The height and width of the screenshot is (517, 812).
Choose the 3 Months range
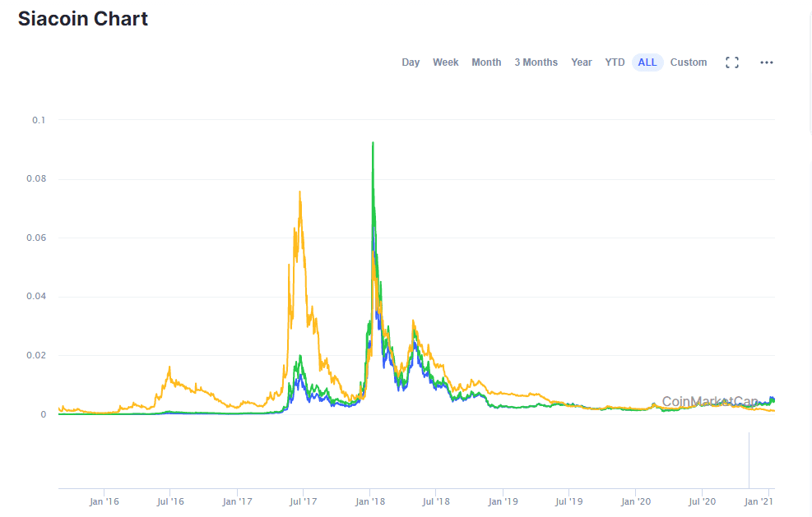point(536,62)
